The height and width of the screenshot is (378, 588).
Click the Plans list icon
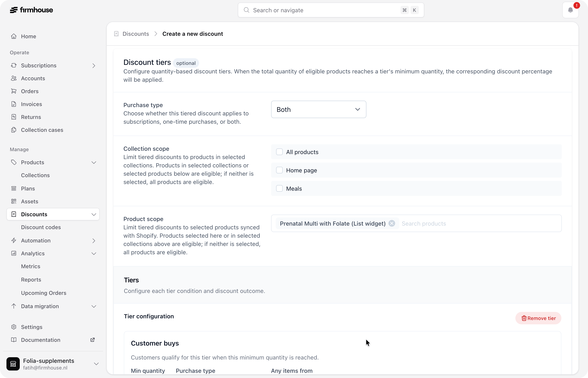[14, 189]
